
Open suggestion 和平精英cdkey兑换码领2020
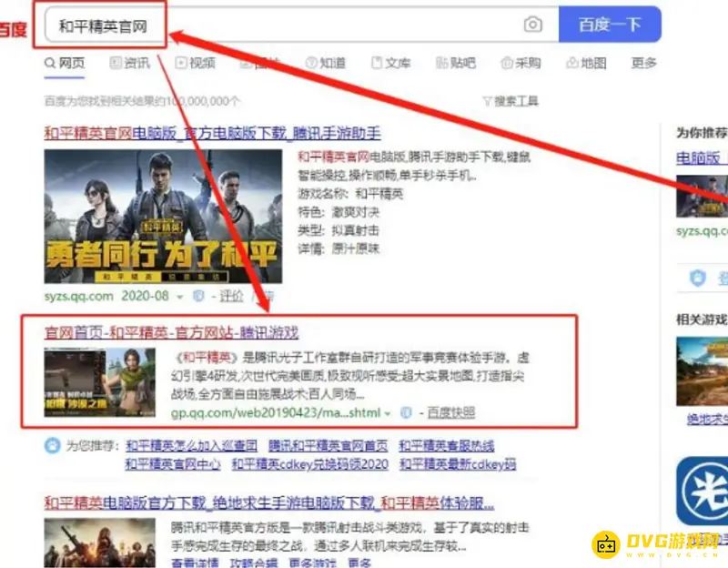(x=310, y=464)
